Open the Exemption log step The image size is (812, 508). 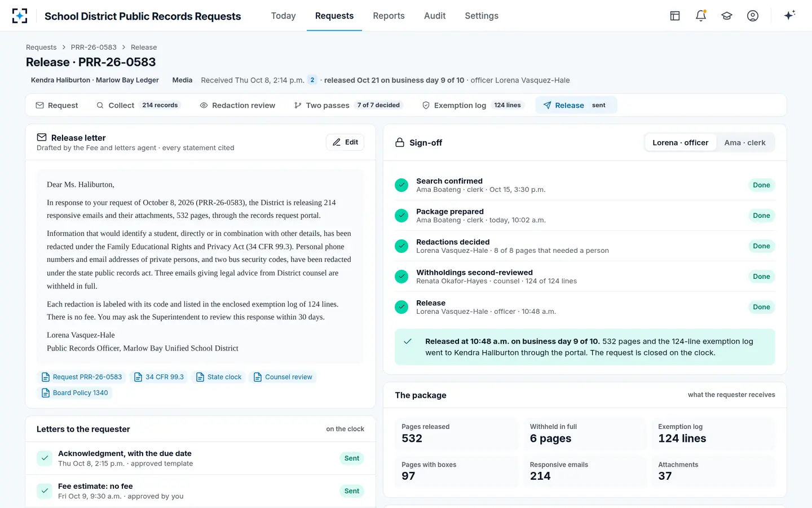click(473, 106)
